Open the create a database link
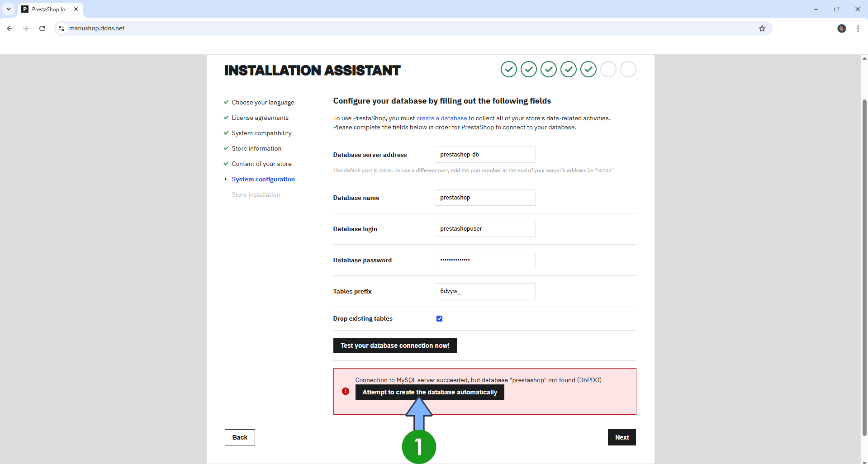This screenshot has height=464, width=868. click(441, 118)
